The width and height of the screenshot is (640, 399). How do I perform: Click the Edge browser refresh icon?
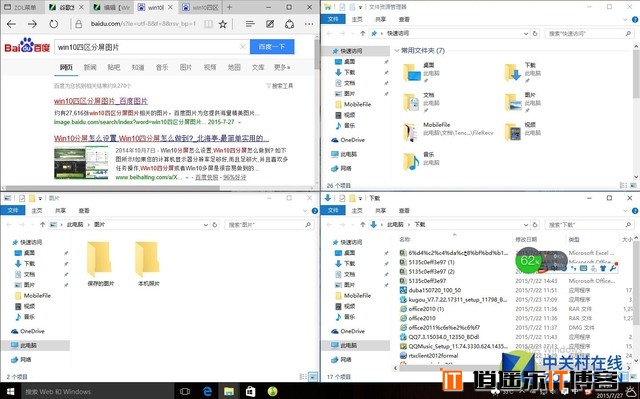click(x=54, y=24)
